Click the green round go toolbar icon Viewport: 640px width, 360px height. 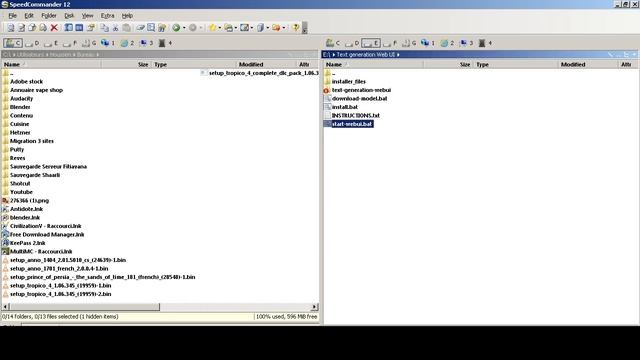click(x=176, y=28)
